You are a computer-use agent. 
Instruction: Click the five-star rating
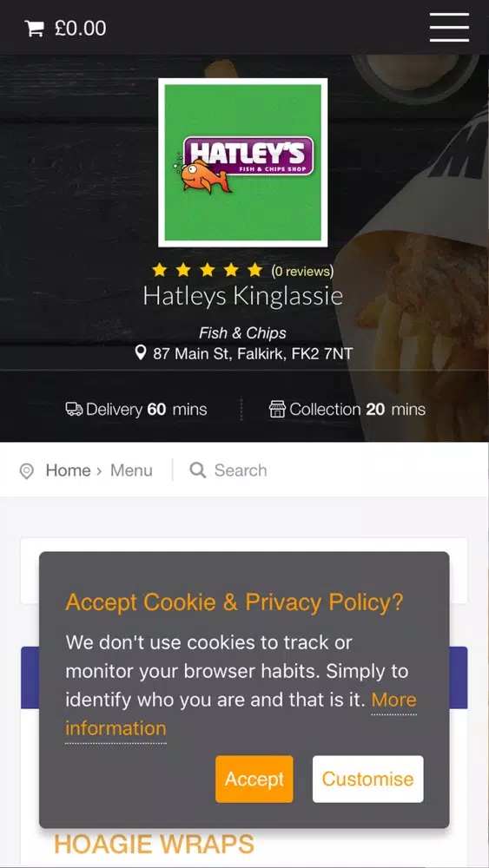207,270
